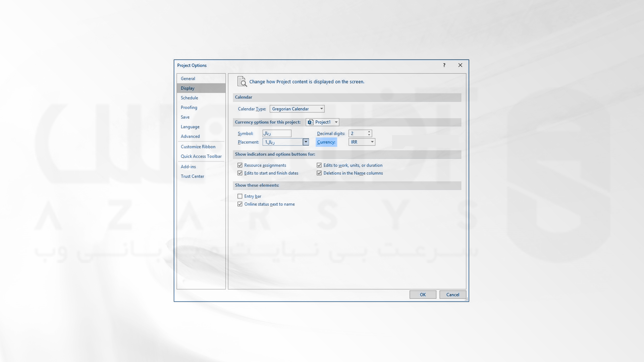Open the Advanced options category
The image size is (644, 362).
click(201, 136)
